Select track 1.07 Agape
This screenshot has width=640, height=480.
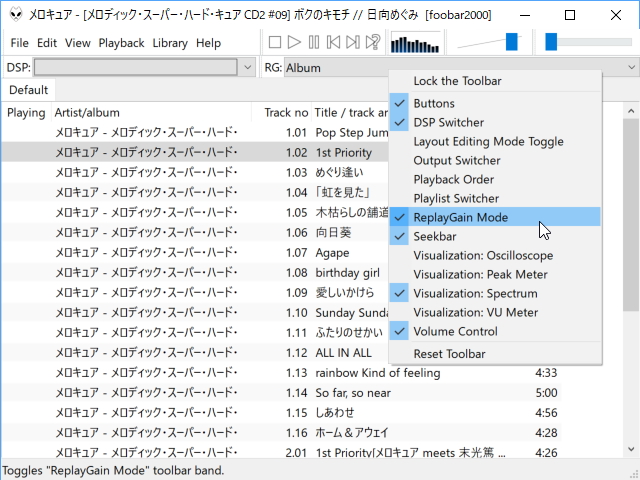click(x=195, y=252)
